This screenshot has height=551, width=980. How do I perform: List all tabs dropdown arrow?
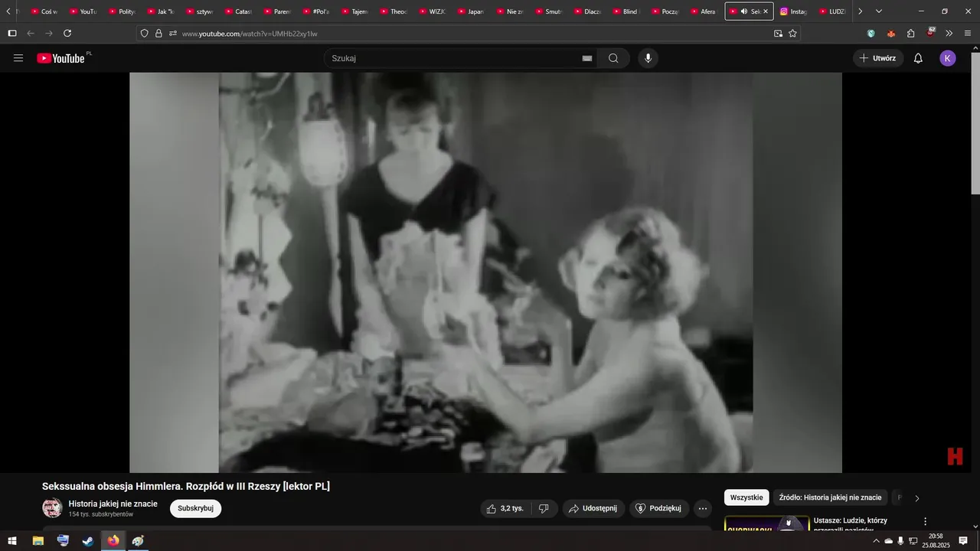tap(878, 11)
